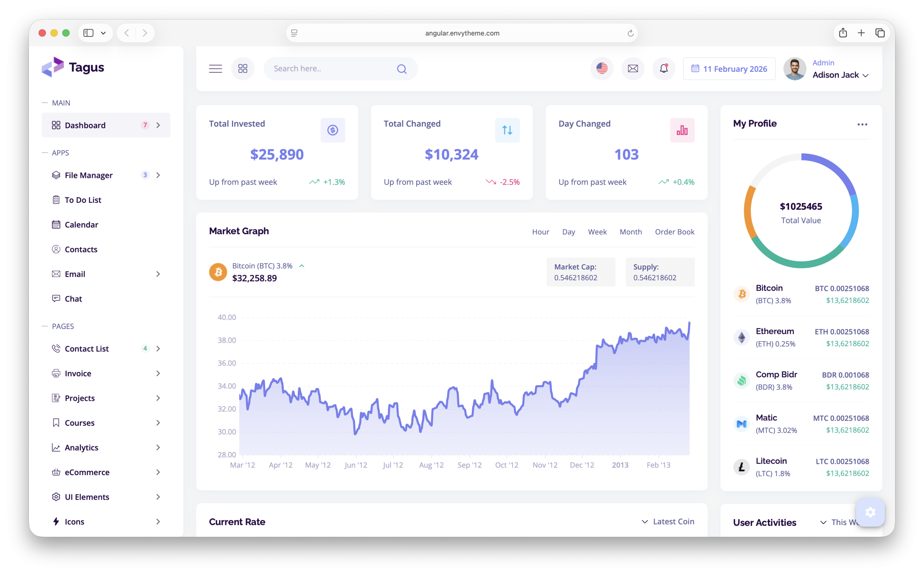Open the floating settings gear toggle
Image resolution: width=924 pixels, height=575 pixels.
(870, 512)
